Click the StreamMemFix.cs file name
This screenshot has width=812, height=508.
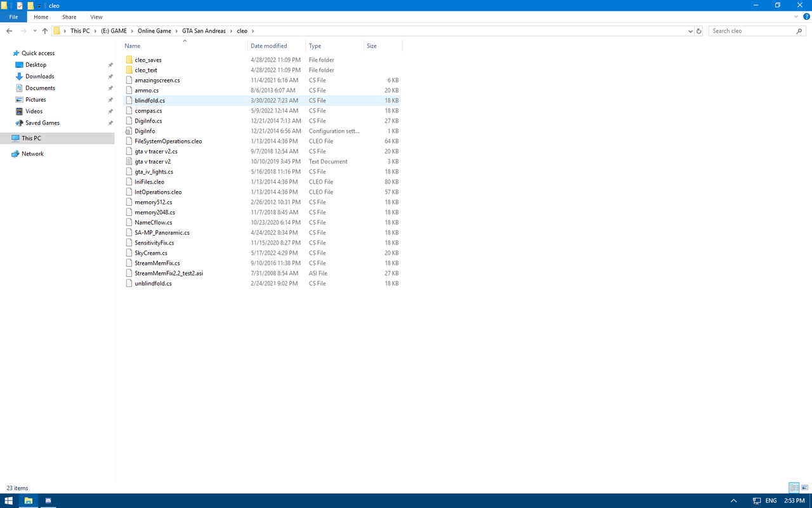[157, 263]
